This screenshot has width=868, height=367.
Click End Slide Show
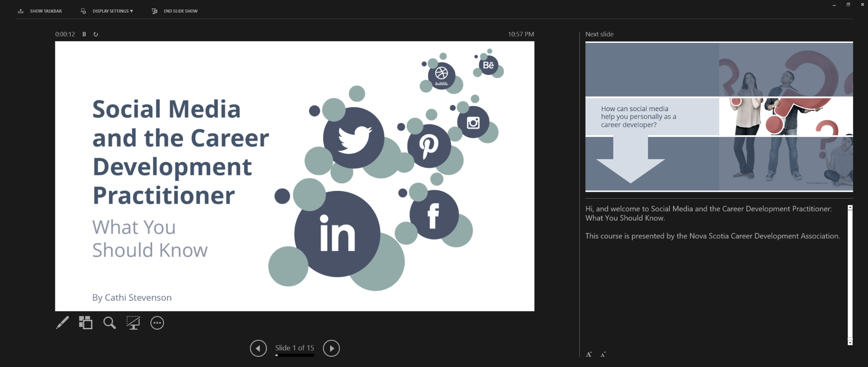[x=175, y=11]
